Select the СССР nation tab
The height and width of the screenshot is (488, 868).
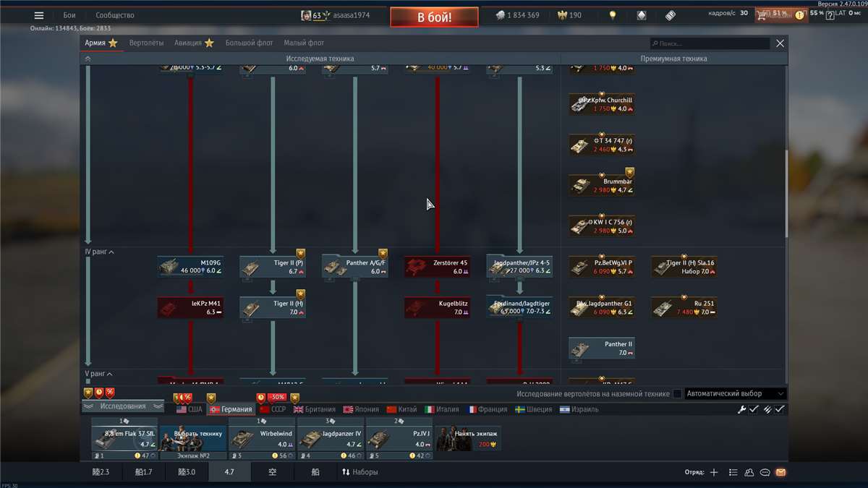[x=273, y=409]
